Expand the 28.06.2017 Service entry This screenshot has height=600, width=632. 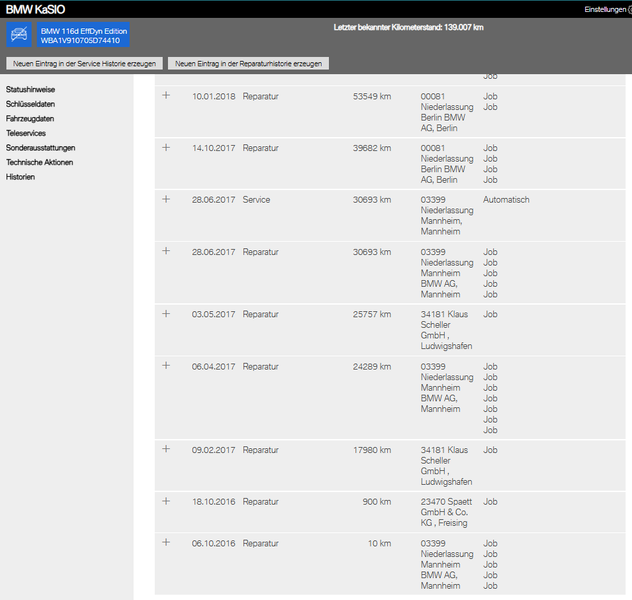pyautogui.click(x=166, y=199)
